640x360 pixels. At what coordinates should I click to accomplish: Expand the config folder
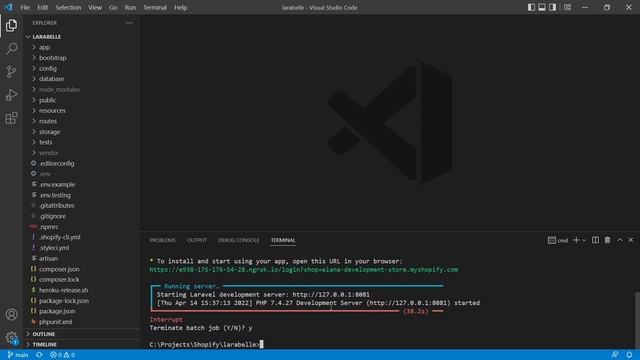click(82, 69)
